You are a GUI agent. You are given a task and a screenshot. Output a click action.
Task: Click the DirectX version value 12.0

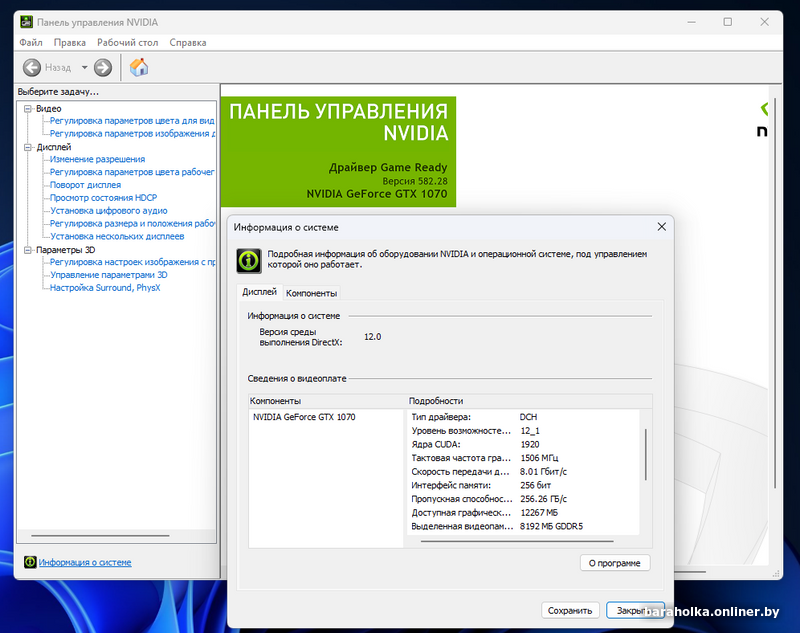coord(372,337)
